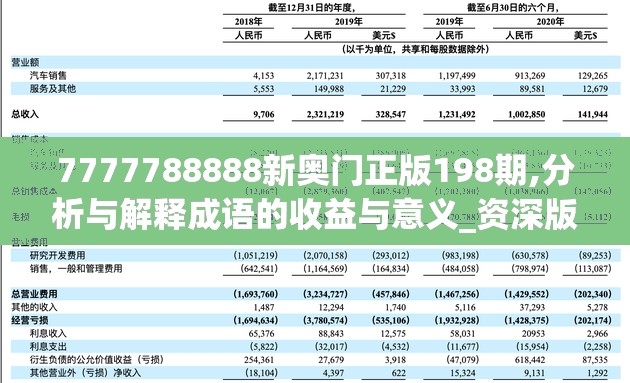Click the 服务及其他 value 5,553
The width and height of the screenshot is (630, 383).
click(264, 89)
